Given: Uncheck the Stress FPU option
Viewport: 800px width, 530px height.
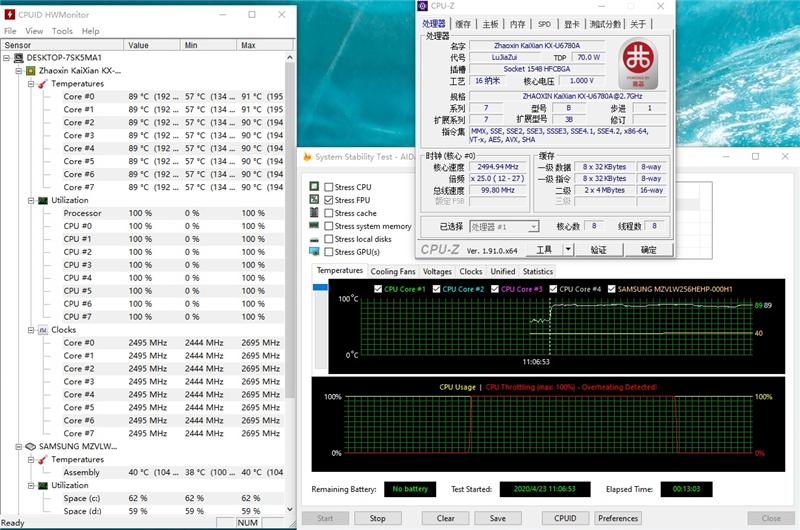Looking at the screenshot, I should click(x=327, y=200).
